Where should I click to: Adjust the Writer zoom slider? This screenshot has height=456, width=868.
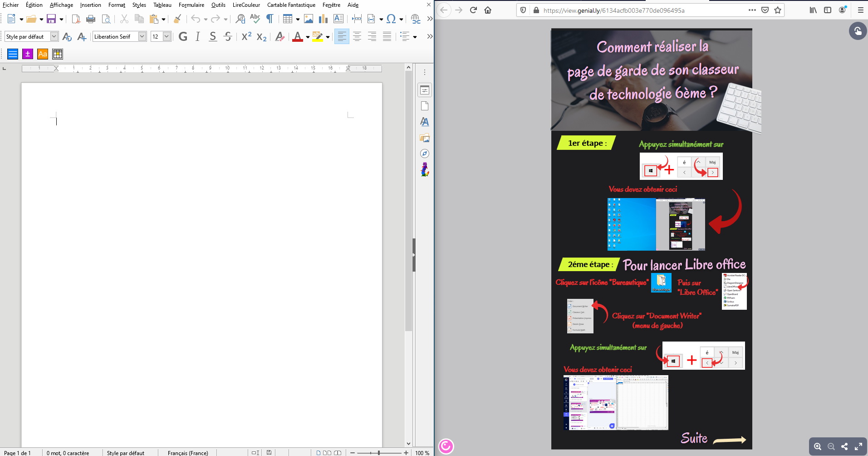click(x=379, y=453)
